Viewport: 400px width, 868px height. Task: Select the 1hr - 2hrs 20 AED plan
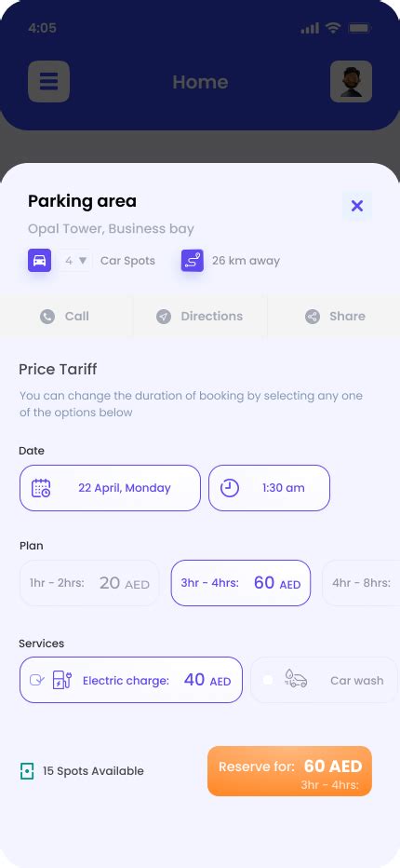(x=89, y=583)
